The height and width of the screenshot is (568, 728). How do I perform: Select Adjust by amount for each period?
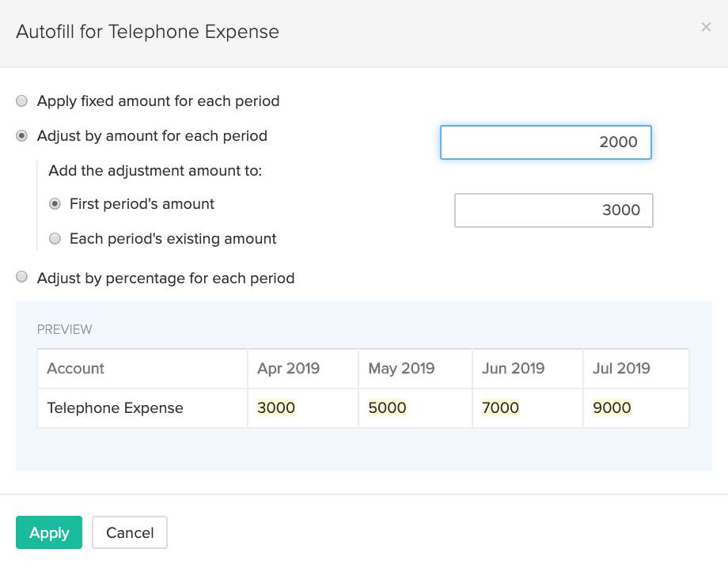click(22, 136)
